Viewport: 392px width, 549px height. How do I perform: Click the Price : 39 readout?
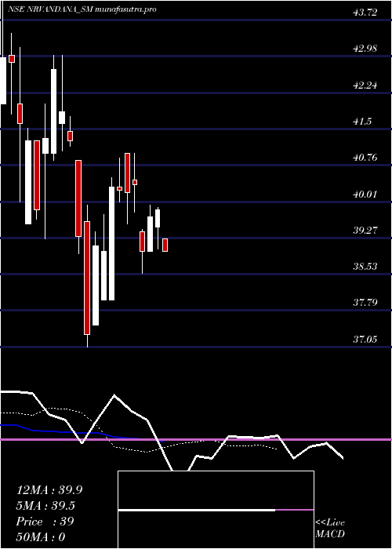tap(45, 522)
